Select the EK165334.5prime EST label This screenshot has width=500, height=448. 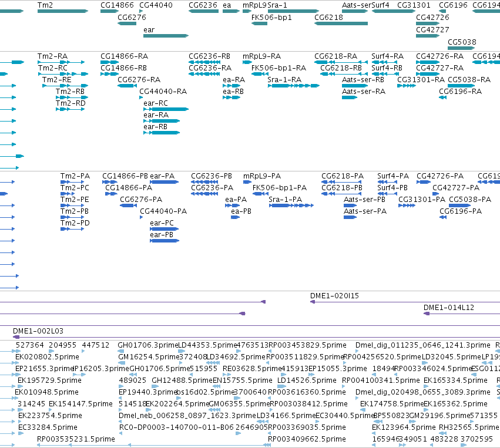(455, 380)
